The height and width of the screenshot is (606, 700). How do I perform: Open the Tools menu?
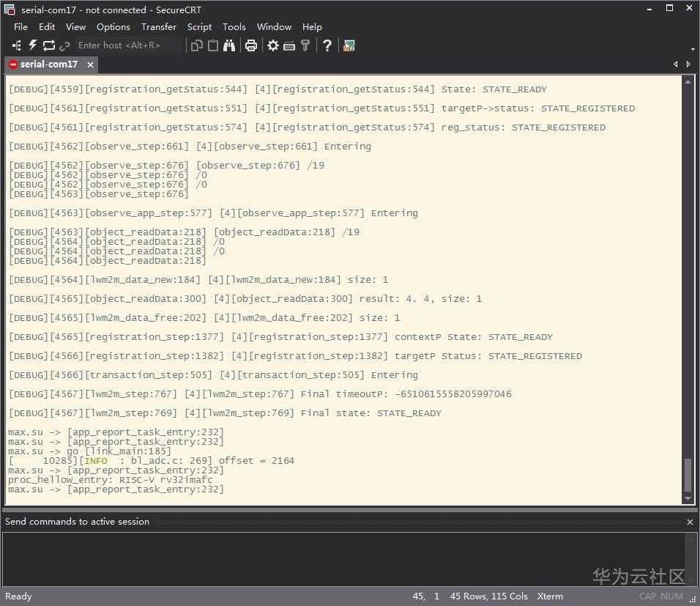coord(234,27)
